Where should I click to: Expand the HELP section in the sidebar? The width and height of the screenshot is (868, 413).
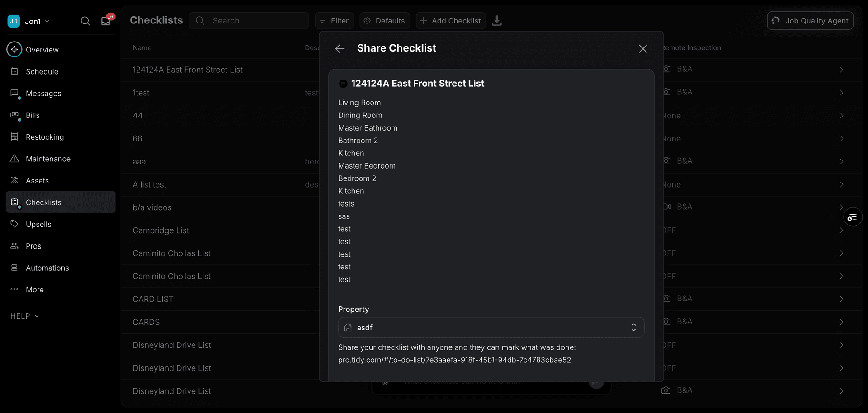click(x=24, y=316)
